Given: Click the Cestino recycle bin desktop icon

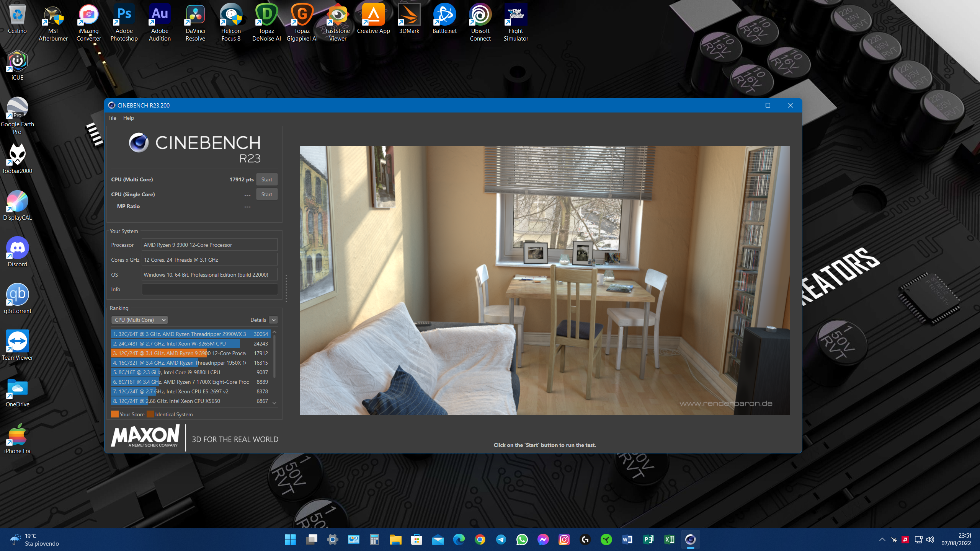Looking at the screenshot, I should (17, 19).
